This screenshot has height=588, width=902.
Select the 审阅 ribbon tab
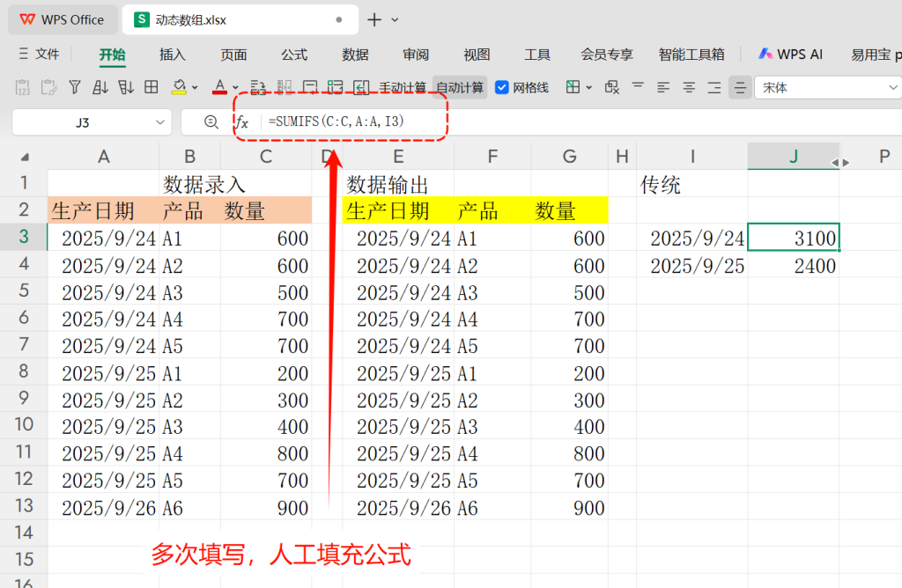pos(416,55)
